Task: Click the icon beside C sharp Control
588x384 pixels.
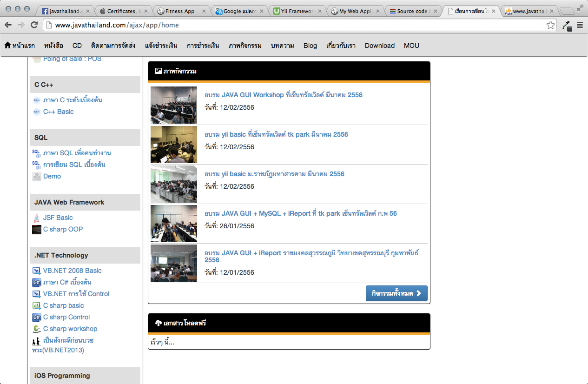Action: (x=37, y=317)
